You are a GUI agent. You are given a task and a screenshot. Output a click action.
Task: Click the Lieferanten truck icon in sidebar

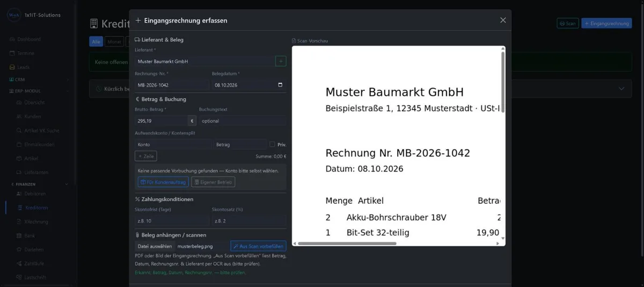point(19,173)
